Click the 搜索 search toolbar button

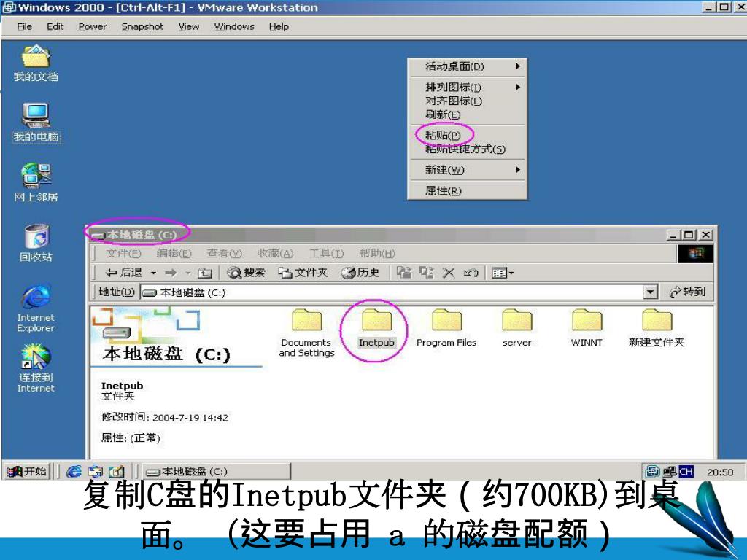coord(246,273)
